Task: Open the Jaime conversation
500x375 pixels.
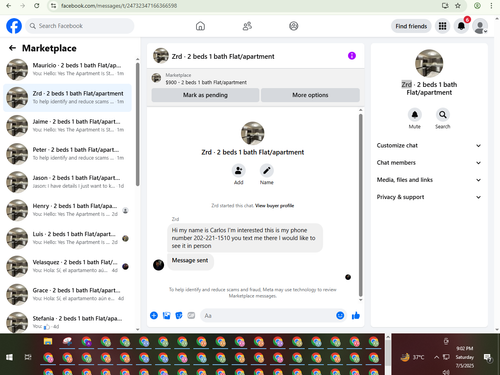Action: [x=67, y=126]
